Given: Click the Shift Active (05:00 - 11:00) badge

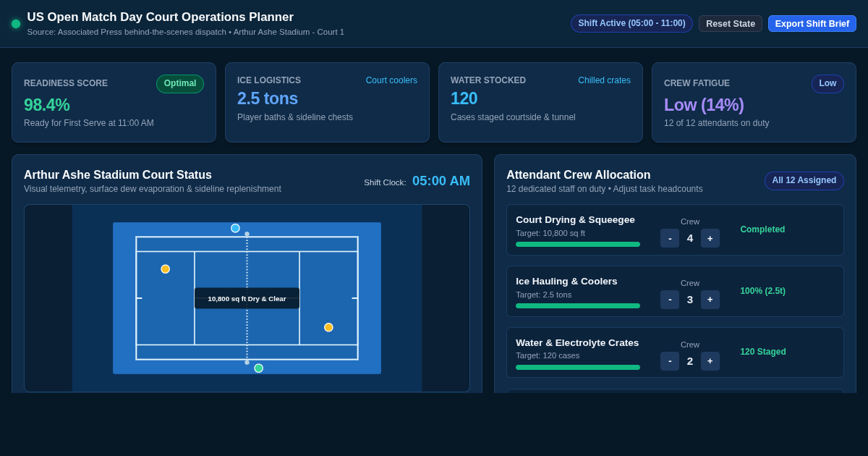Looking at the screenshot, I should tap(631, 23).
